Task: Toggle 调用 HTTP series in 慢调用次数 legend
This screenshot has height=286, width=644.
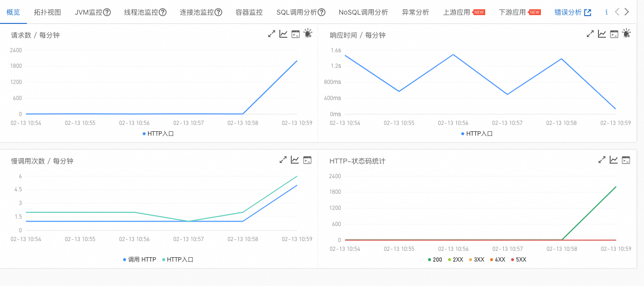Action: click(139, 260)
